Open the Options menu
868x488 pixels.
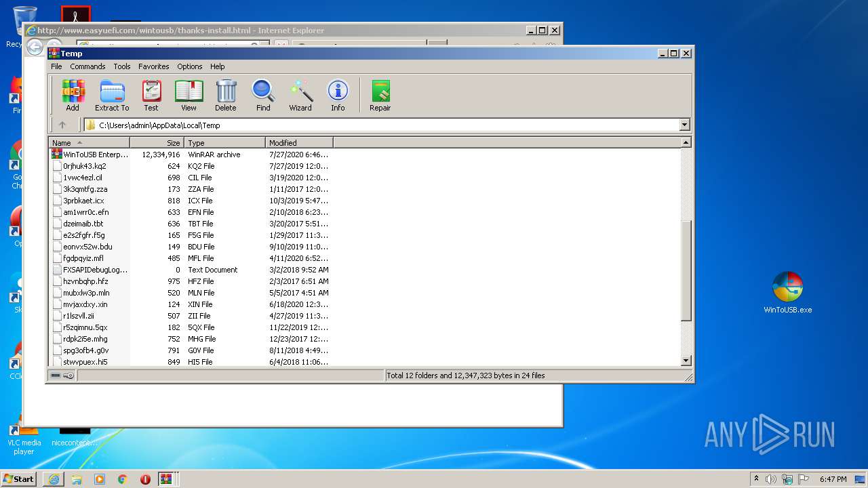(190, 66)
